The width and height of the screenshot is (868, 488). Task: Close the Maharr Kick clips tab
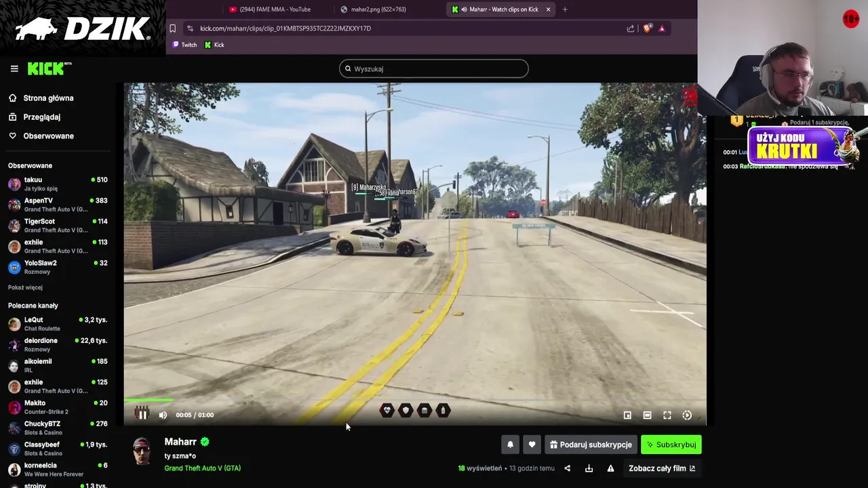[548, 9]
